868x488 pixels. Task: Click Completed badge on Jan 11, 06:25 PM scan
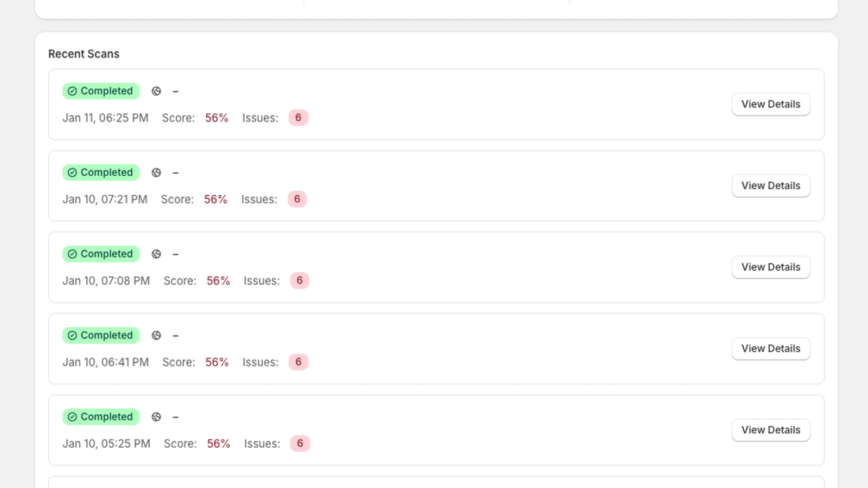pos(101,91)
